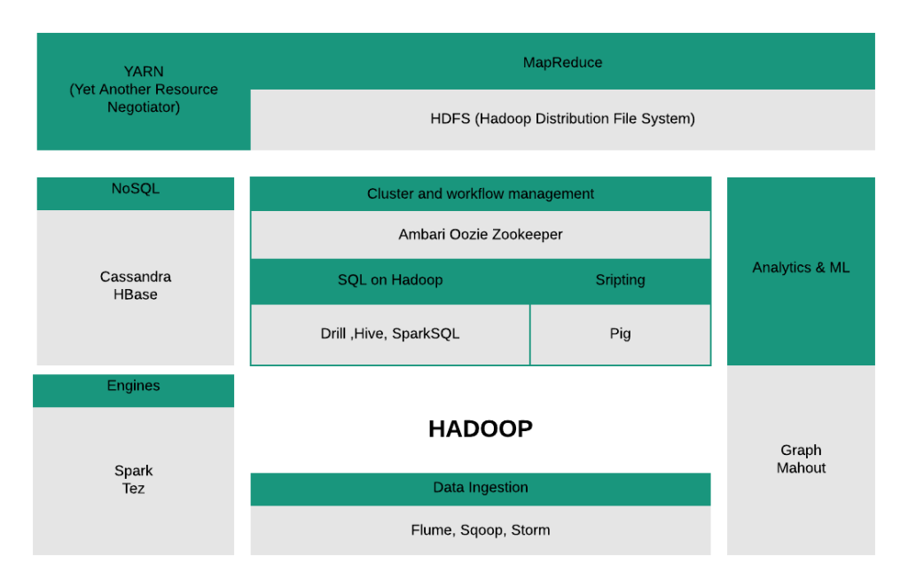Screen dimensions: 908x588
Task: Select the Cluster and workflow management header
Action: (481, 193)
